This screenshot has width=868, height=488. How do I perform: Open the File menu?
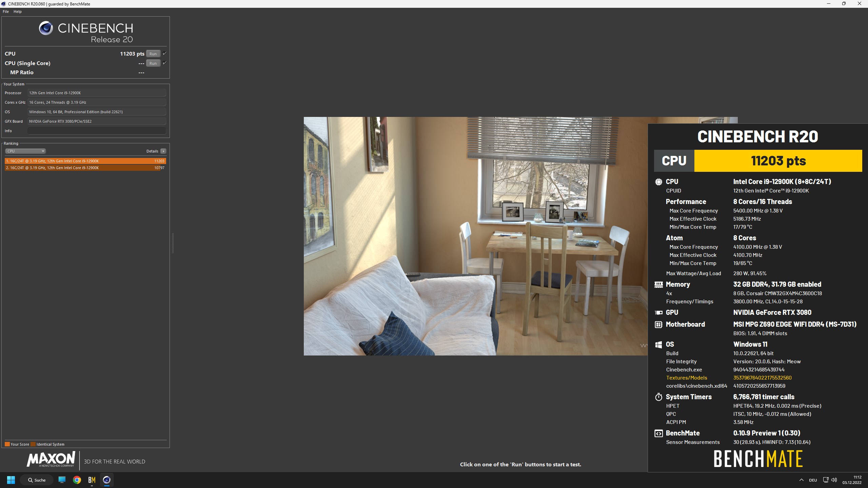click(x=6, y=12)
